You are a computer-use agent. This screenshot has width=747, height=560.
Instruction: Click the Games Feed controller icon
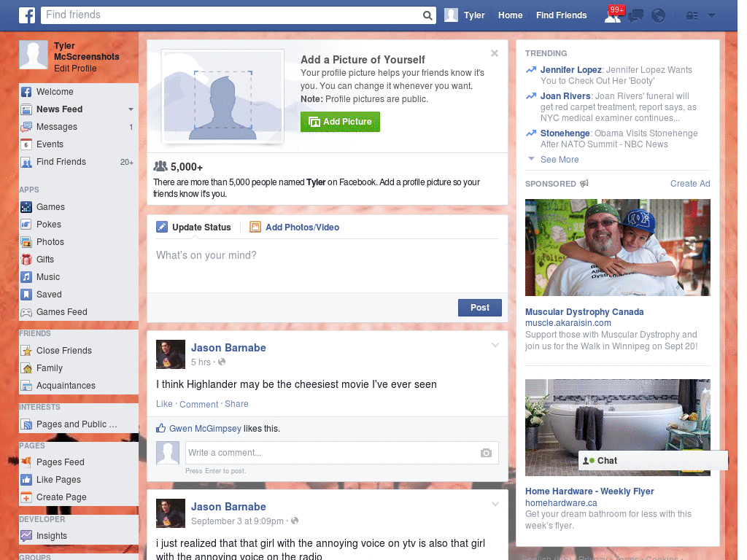coord(26,312)
